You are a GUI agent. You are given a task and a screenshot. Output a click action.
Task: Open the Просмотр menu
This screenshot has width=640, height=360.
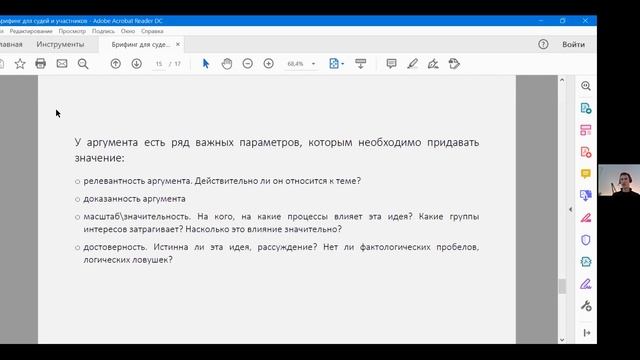(x=72, y=31)
